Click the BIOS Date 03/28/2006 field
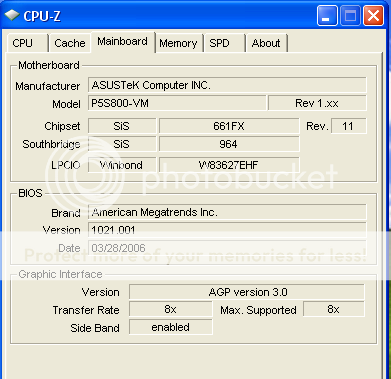391x379 pixels. coord(227,248)
